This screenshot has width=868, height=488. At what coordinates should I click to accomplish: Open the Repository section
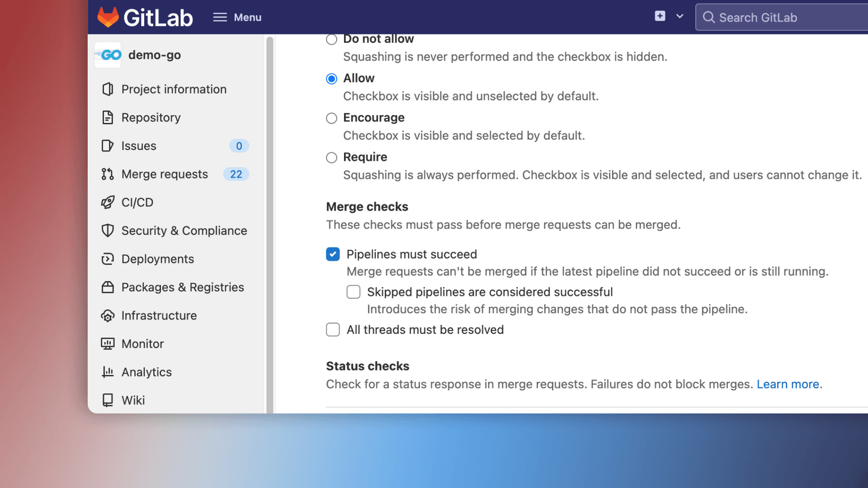pos(151,117)
